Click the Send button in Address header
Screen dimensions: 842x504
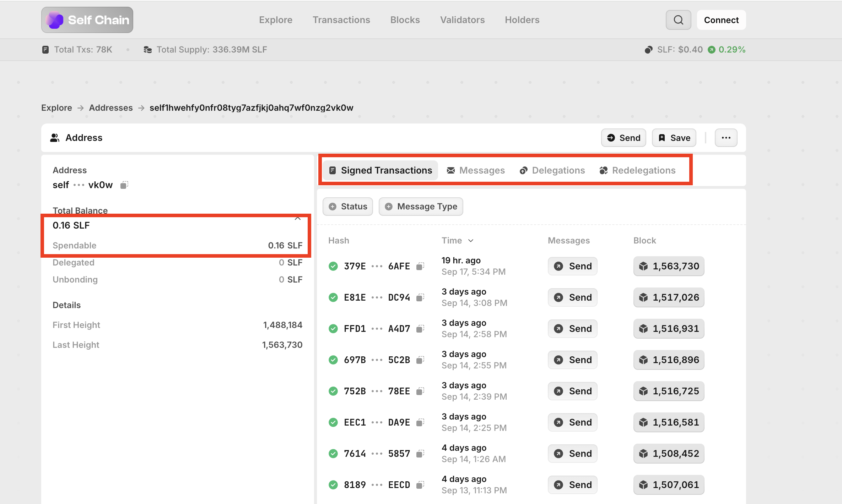[x=624, y=138]
